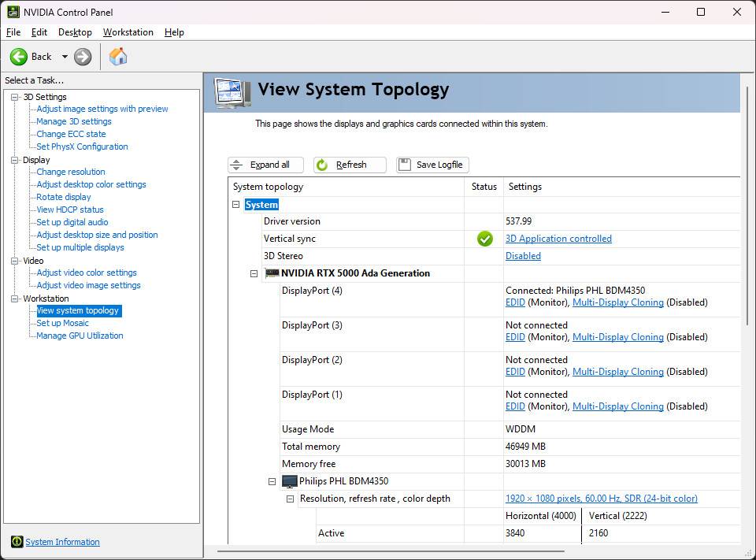Click the NVIDIA RTX 5000 graphics card icon
756x560 pixels.
(x=272, y=273)
